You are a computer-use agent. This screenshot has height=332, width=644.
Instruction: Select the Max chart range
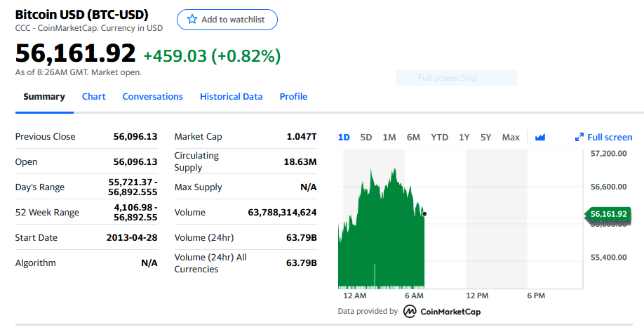(511, 138)
